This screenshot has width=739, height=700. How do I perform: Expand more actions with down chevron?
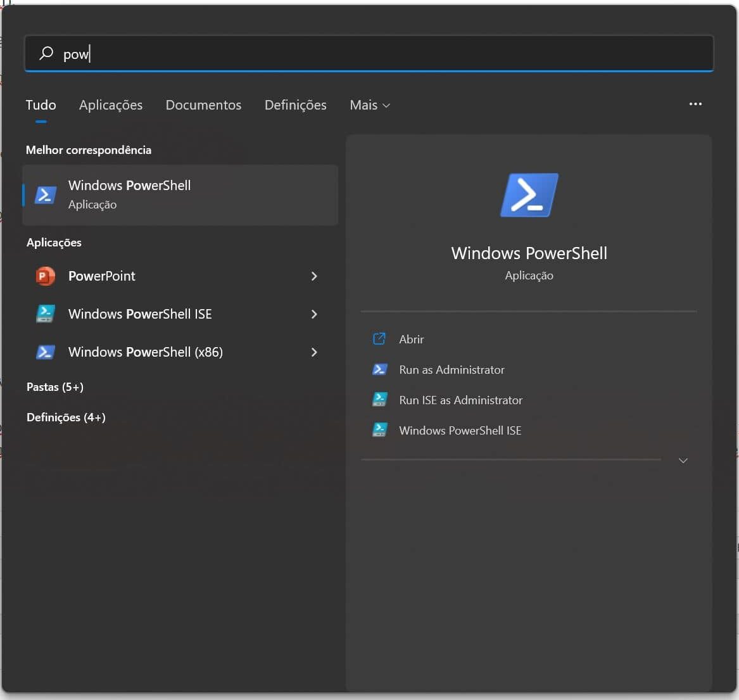coord(683,461)
